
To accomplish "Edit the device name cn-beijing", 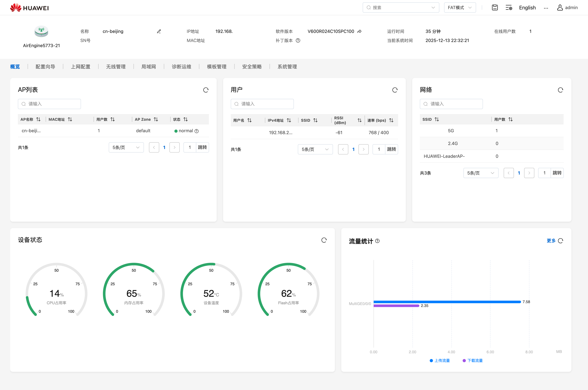I will [159, 31].
